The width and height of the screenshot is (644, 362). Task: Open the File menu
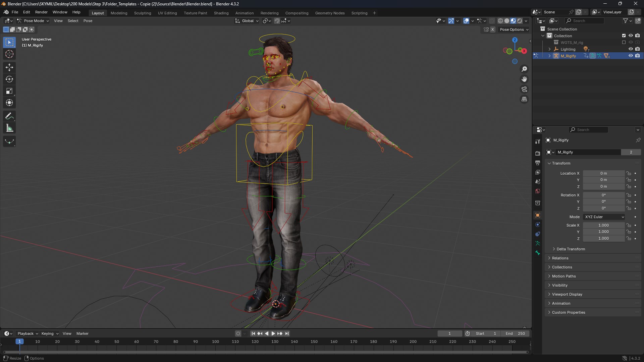[x=15, y=12]
